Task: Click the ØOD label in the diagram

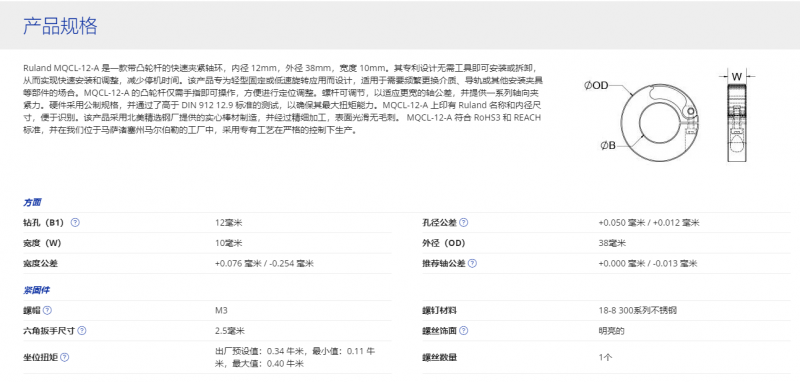Action: click(x=596, y=86)
